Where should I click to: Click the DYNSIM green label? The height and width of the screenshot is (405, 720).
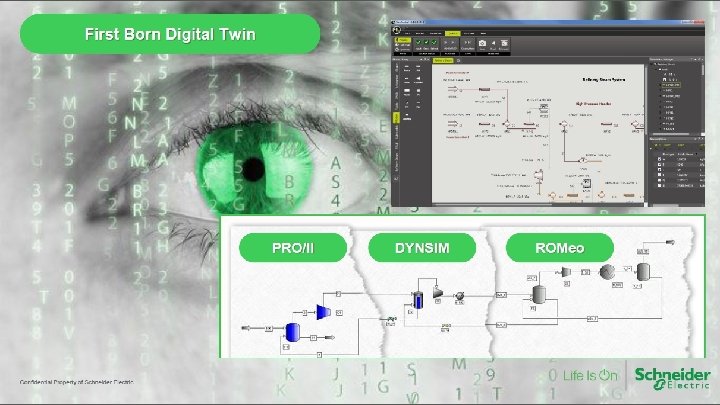coord(422,248)
